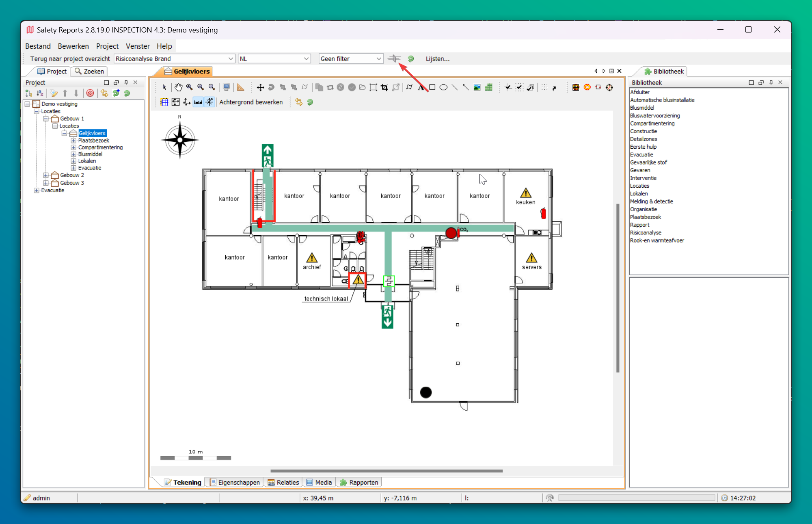Select the rectangle drawing tool
Image resolution: width=812 pixels, height=524 pixels.
click(432, 87)
